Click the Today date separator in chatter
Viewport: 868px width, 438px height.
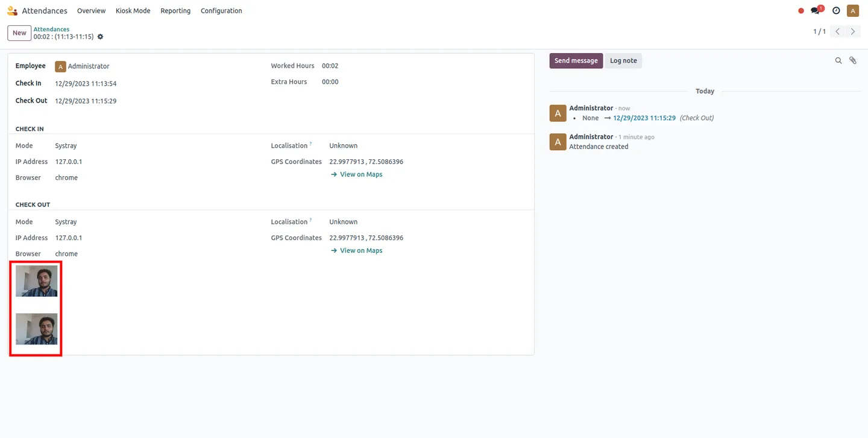[705, 91]
